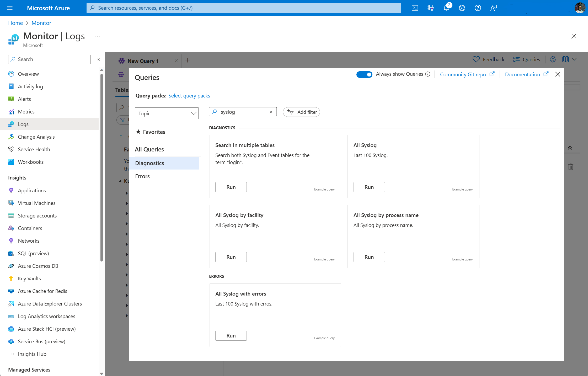Click the Workbooks icon
588x376 pixels.
[x=11, y=162]
